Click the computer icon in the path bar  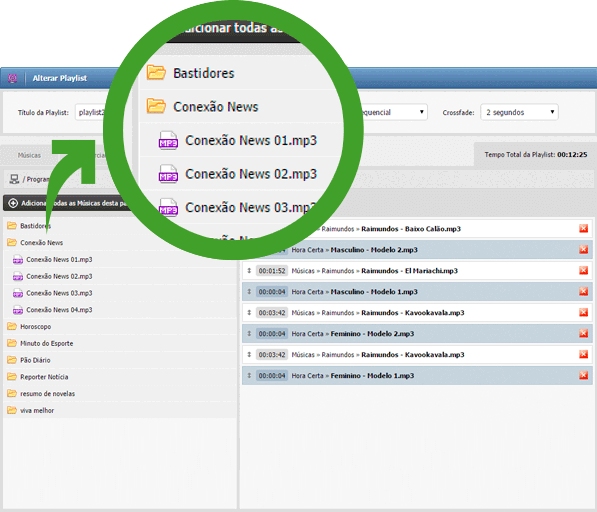coord(14,179)
